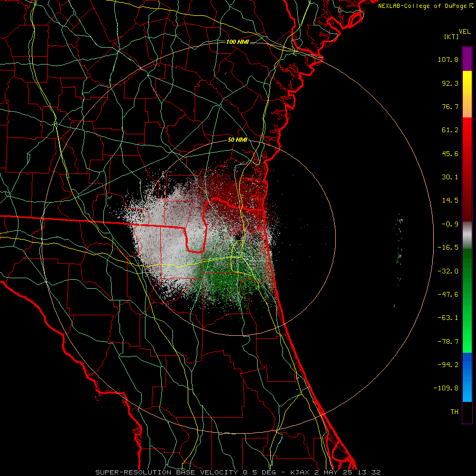
Task: Click the -94.2 velocity scale value
Action: click(448, 365)
